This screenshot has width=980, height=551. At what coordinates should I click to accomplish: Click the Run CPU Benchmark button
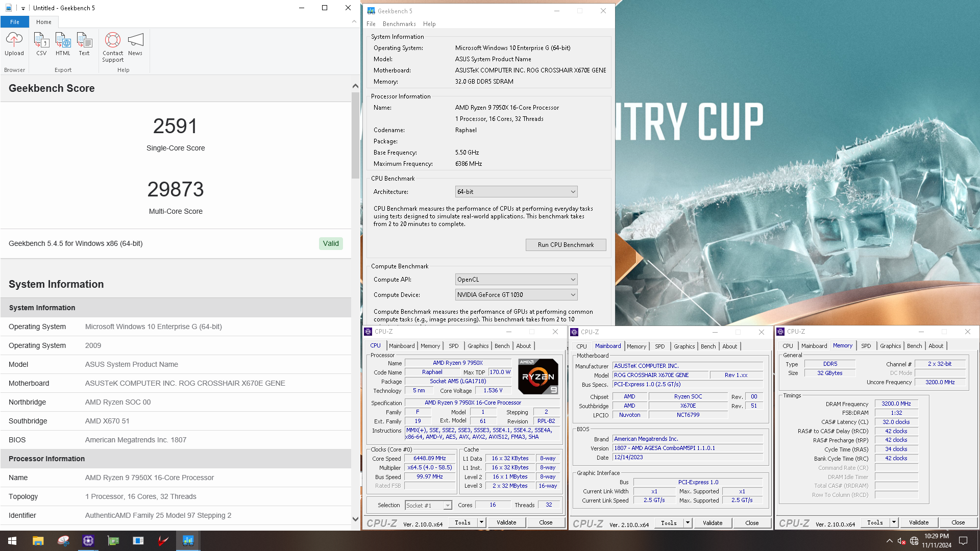point(566,245)
